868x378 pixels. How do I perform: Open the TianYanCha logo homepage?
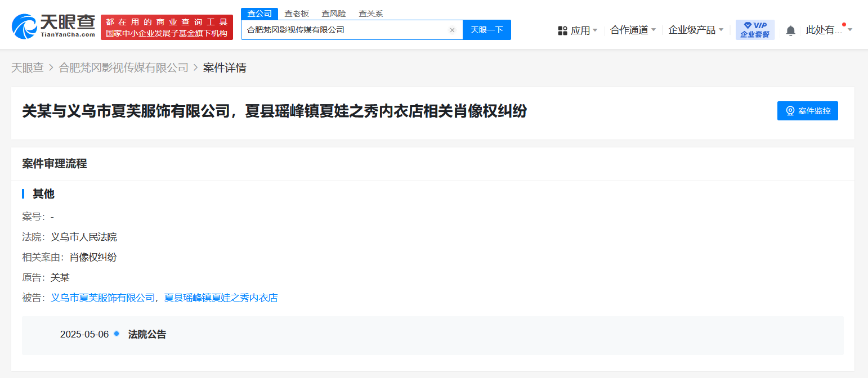pyautogui.click(x=54, y=26)
